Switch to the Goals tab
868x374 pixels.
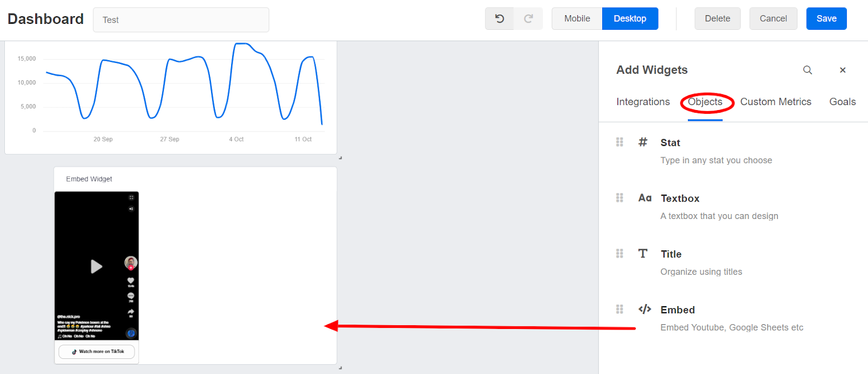coord(842,101)
